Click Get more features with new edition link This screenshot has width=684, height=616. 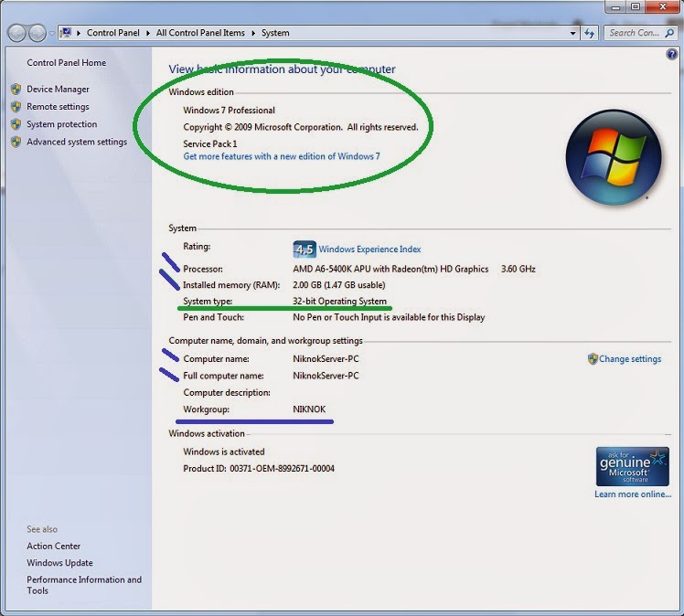(282, 156)
